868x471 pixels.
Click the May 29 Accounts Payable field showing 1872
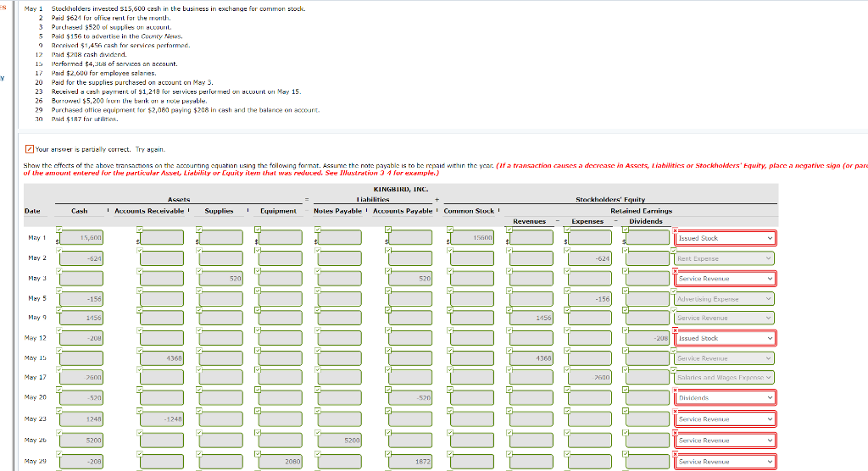[x=410, y=462]
